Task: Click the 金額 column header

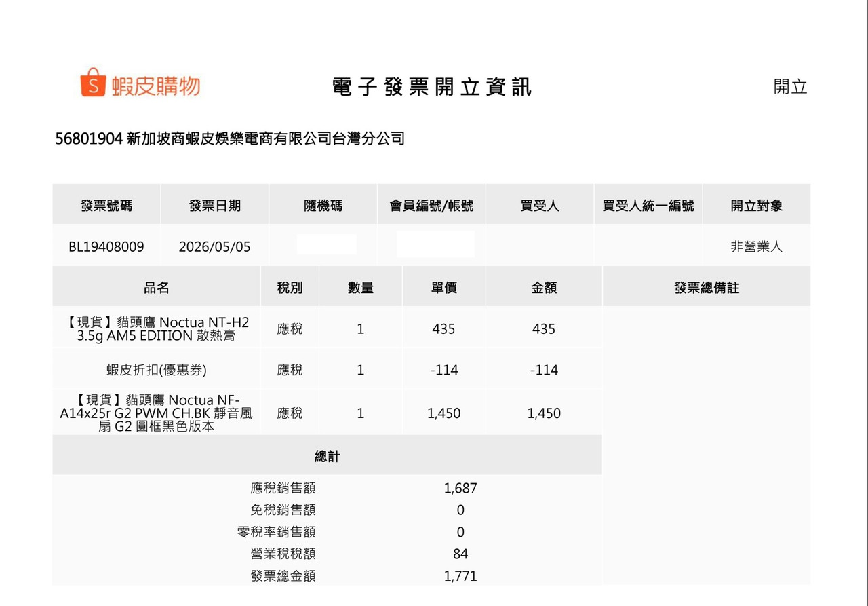Action: [544, 288]
